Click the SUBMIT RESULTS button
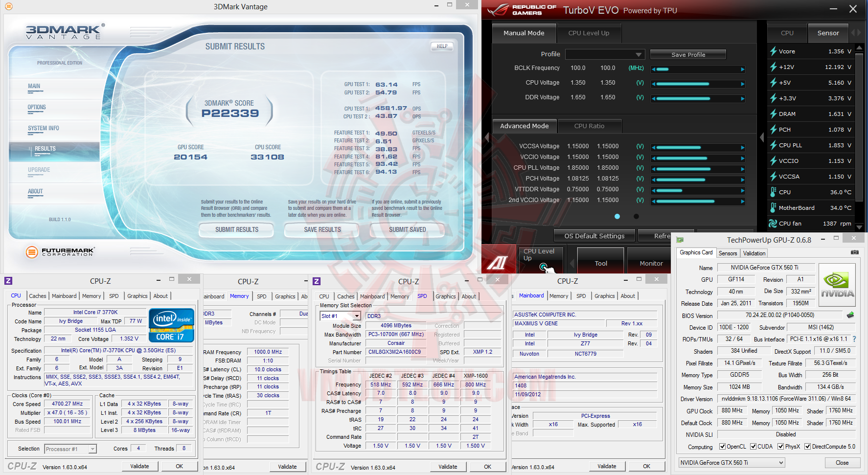868x475 pixels. tap(237, 229)
